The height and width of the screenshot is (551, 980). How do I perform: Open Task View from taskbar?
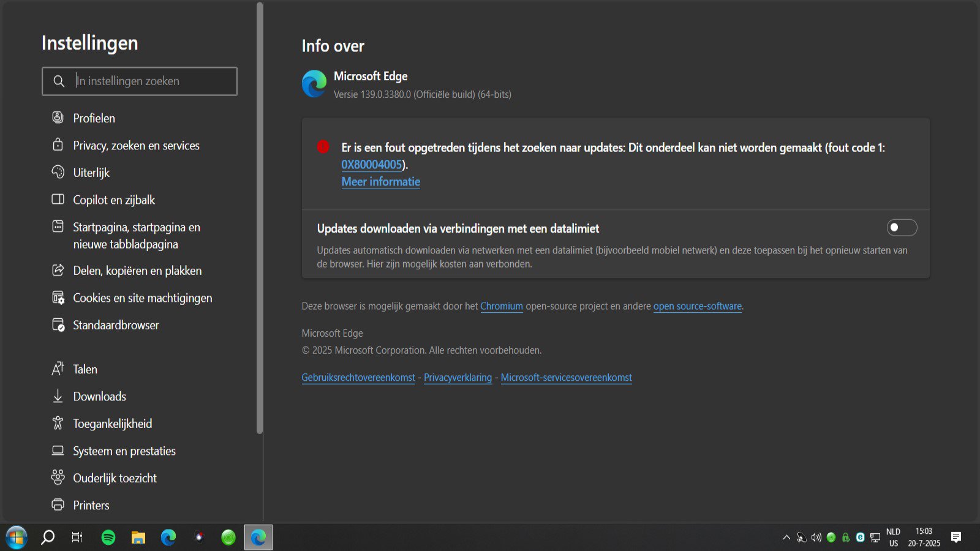click(77, 538)
